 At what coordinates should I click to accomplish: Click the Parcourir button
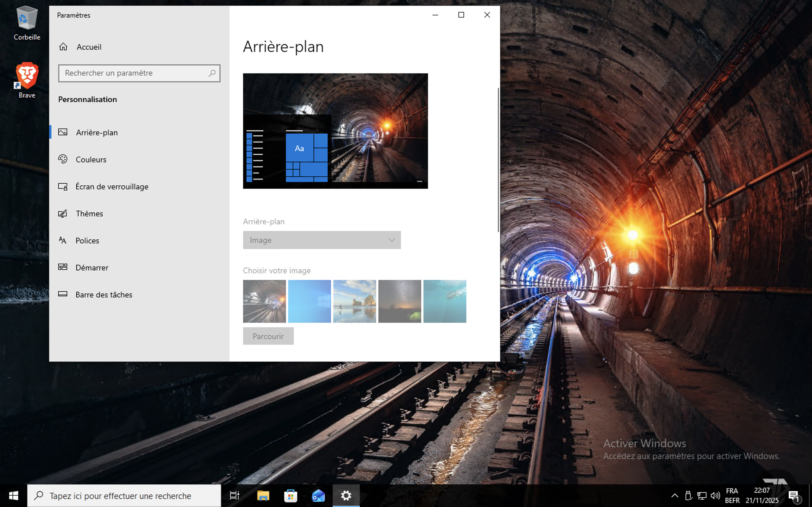(x=268, y=336)
